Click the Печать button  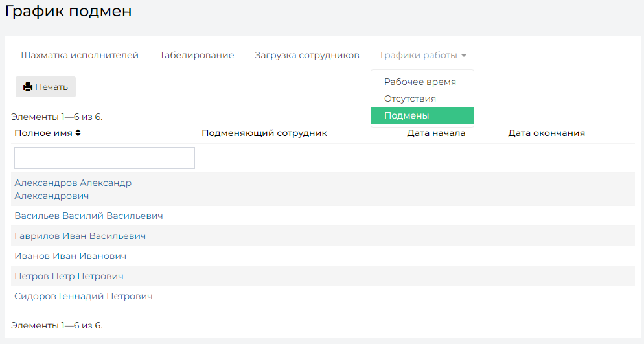(x=45, y=87)
